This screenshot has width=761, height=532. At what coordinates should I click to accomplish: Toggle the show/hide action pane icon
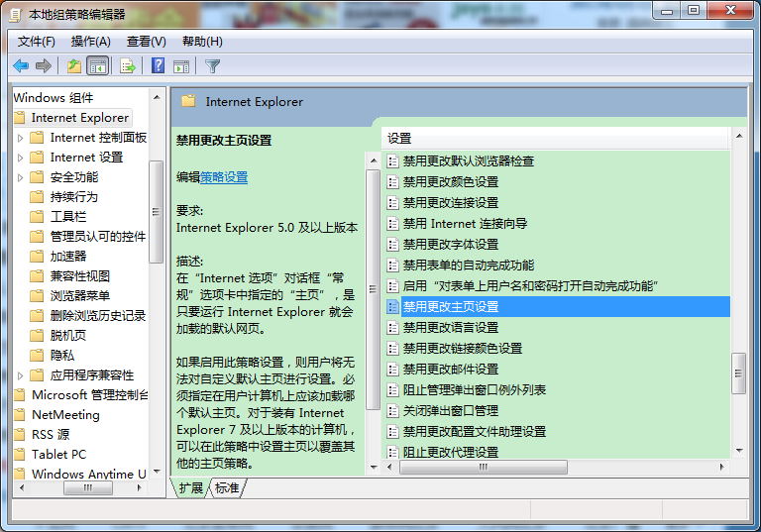pyautogui.click(x=181, y=66)
